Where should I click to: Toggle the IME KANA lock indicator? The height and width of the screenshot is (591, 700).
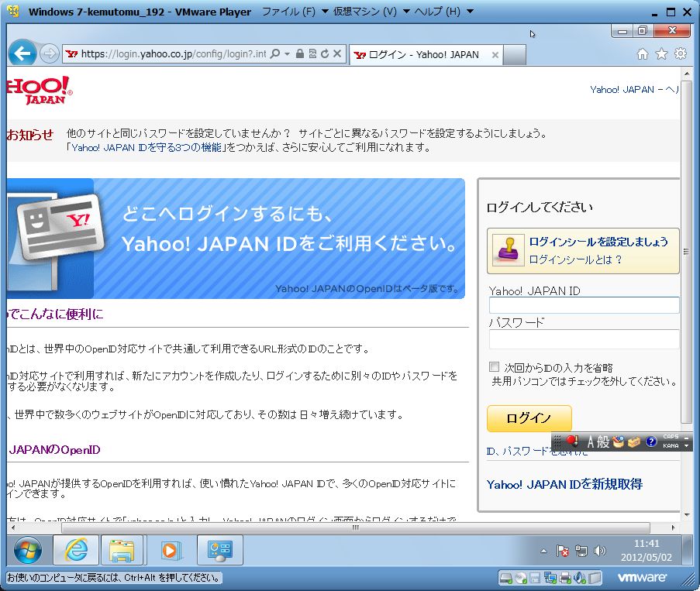671,445
